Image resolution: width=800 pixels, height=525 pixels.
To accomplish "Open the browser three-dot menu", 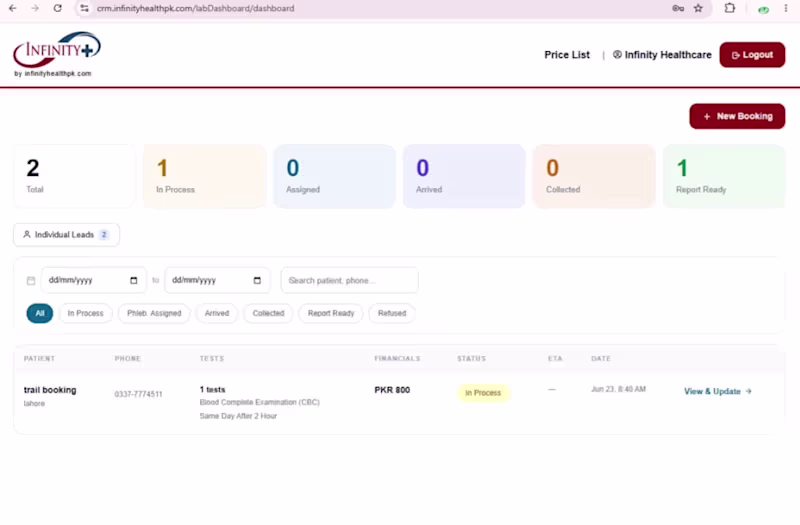I will pyautogui.click(x=786, y=8).
